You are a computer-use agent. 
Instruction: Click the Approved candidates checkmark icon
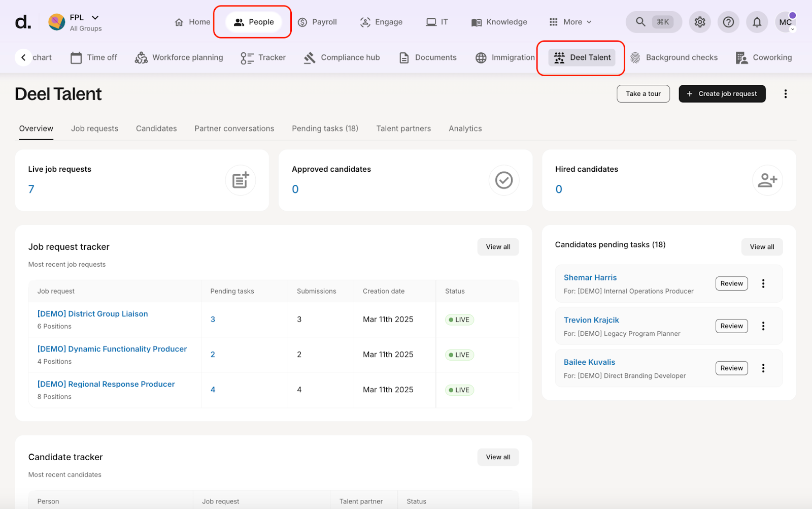pyautogui.click(x=504, y=180)
